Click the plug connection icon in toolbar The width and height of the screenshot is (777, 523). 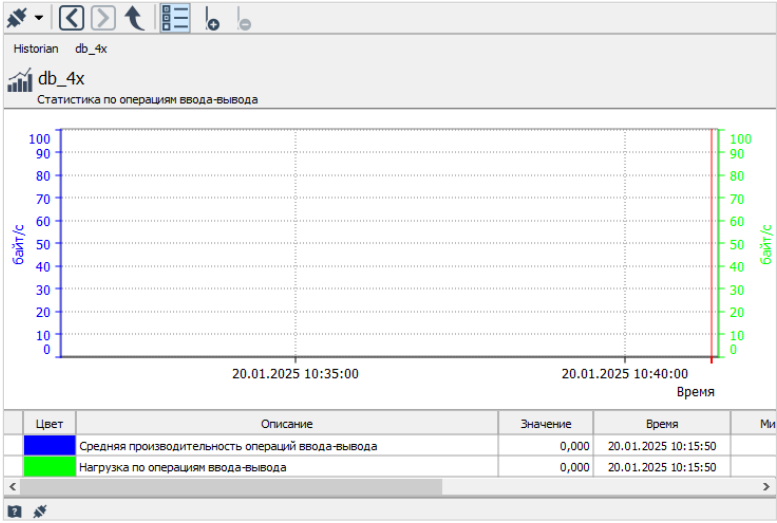(16, 17)
